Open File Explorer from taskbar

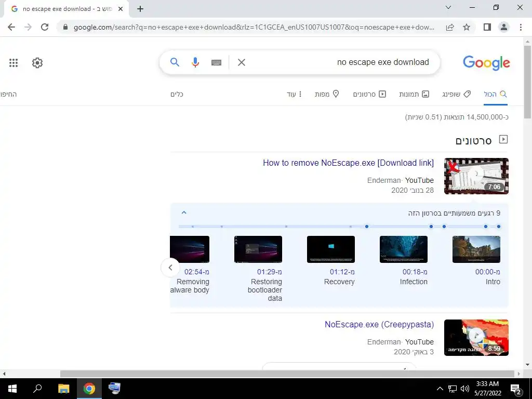pos(63,389)
